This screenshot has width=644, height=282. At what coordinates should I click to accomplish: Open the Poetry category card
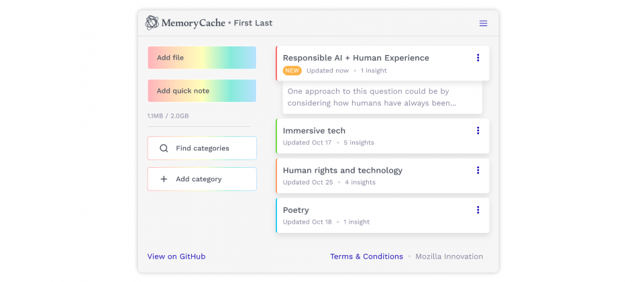(x=382, y=216)
